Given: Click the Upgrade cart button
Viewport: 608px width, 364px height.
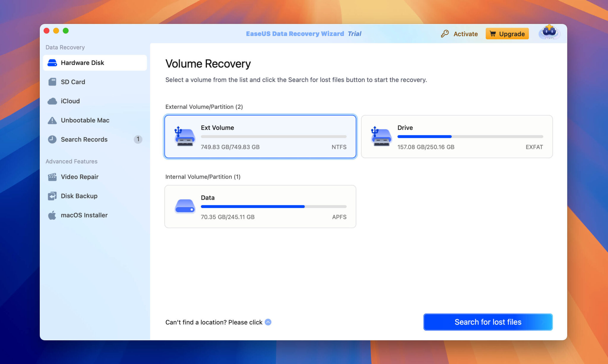Looking at the screenshot, I should pos(507,34).
